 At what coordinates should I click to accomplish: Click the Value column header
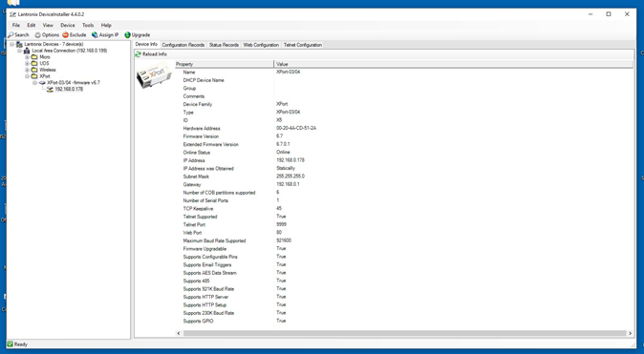coord(454,64)
